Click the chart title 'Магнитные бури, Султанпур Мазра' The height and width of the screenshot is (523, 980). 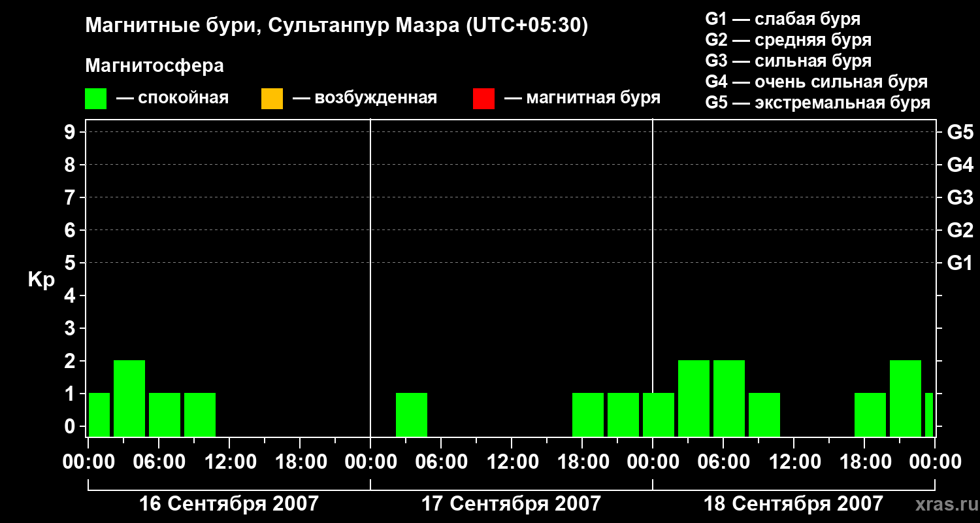[271, 26]
